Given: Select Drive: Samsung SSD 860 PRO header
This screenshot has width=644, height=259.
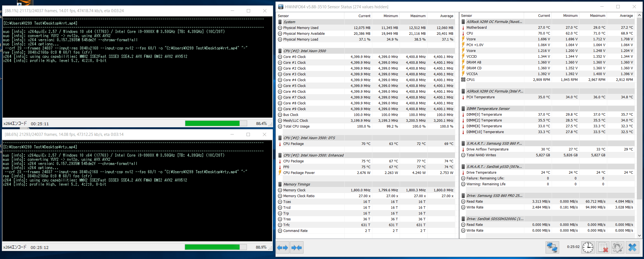Looking at the screenshot, I should pyautogui.click(x=494, y=196).
